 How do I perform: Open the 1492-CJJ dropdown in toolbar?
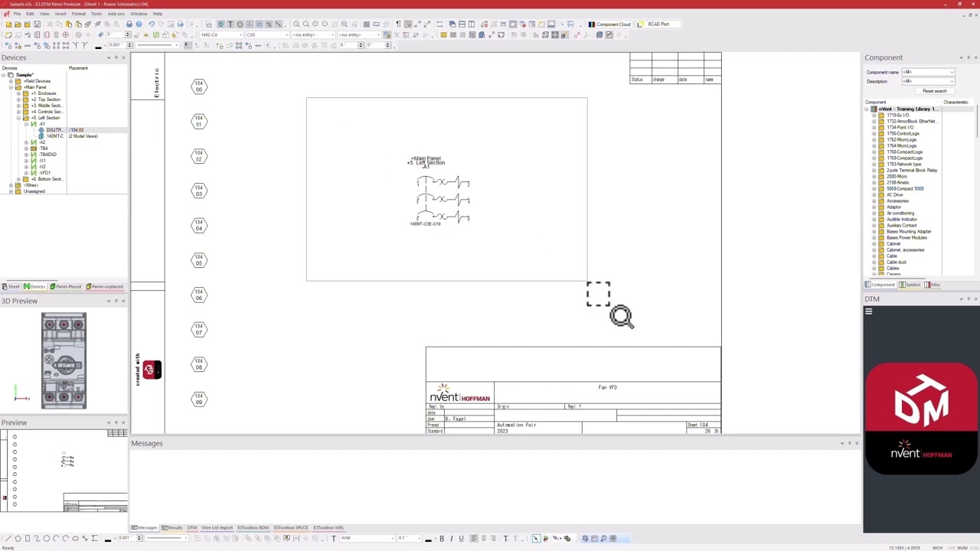(x=220, y=34)
